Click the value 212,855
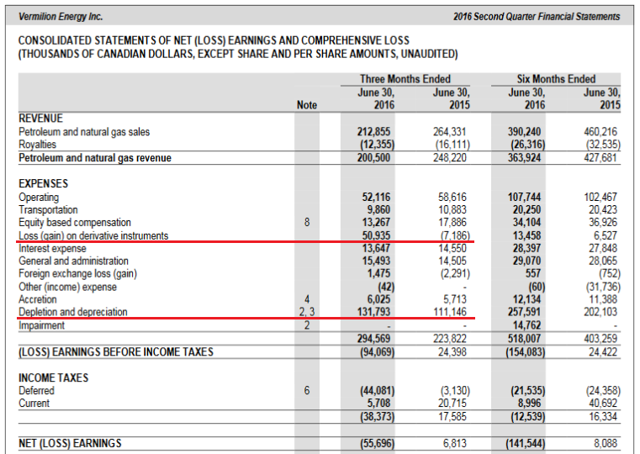Viewport: 640px width, 454px height. 374,132
